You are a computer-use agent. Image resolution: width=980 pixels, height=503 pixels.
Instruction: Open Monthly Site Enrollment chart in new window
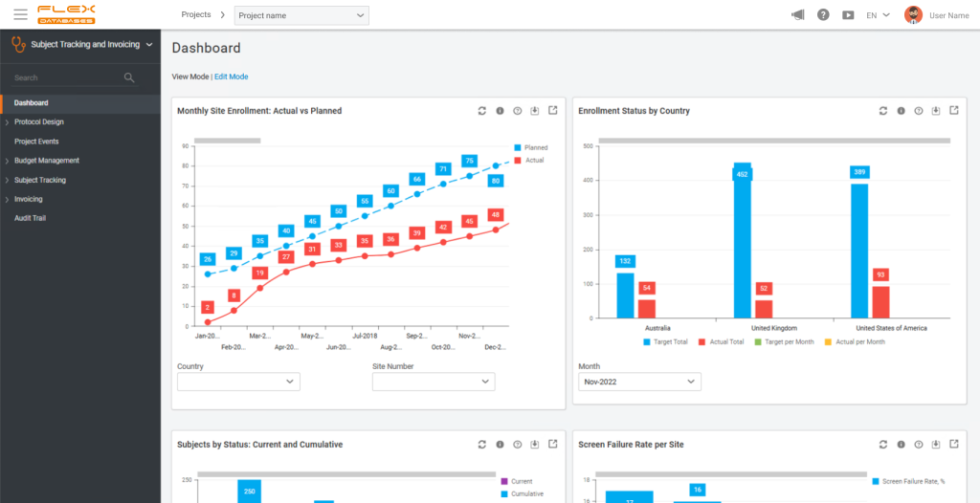point(553,111)
